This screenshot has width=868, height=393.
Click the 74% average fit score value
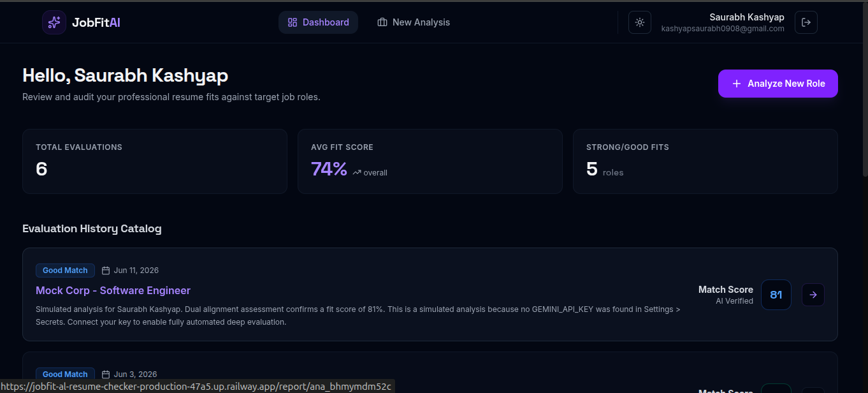click(x=329, y=169)
